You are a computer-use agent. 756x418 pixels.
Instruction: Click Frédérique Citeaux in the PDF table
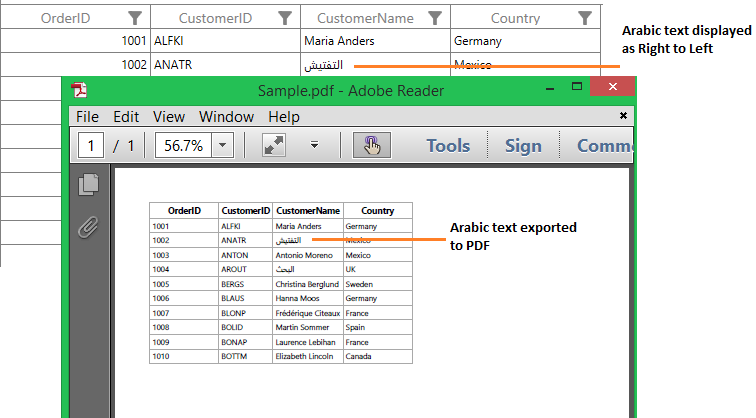point(308,313)
